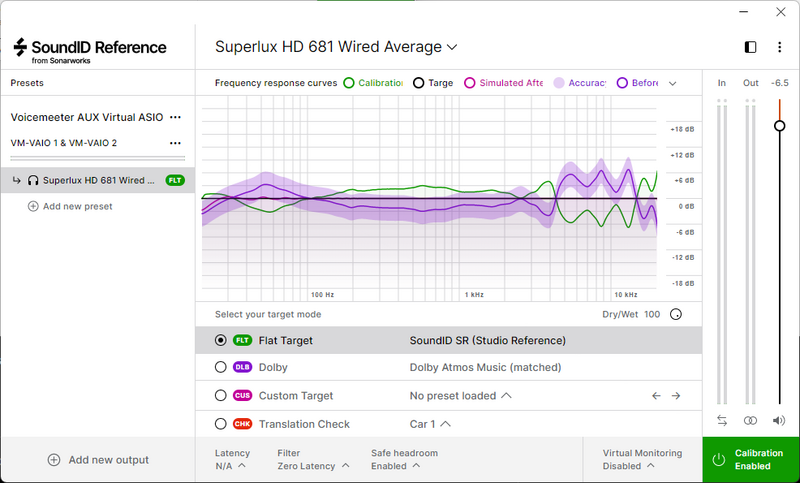The image size is (800, 483).
Task: Toggle the sidebar panel layout icon
Action: [x=751, y=47]
